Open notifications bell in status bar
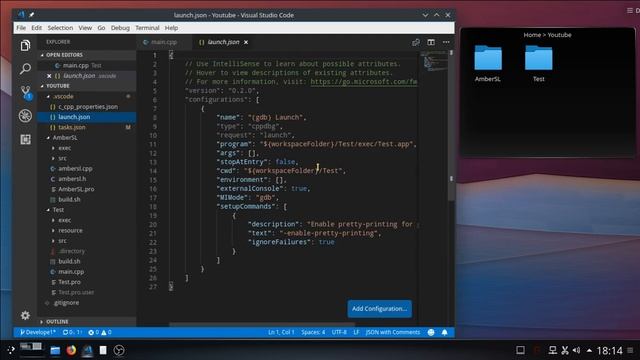 pos(444,332)
